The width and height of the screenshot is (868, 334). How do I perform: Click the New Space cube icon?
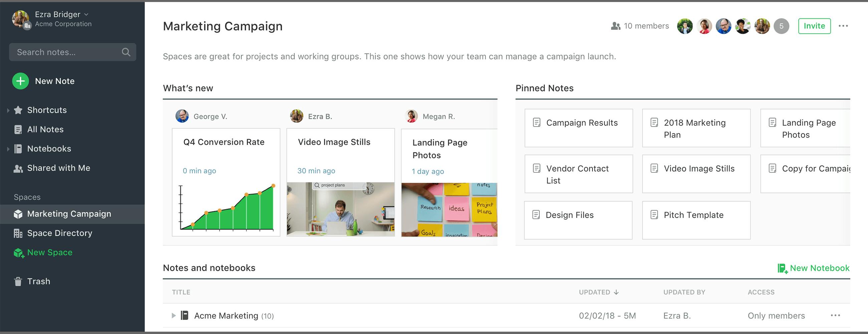coord(18,253)
